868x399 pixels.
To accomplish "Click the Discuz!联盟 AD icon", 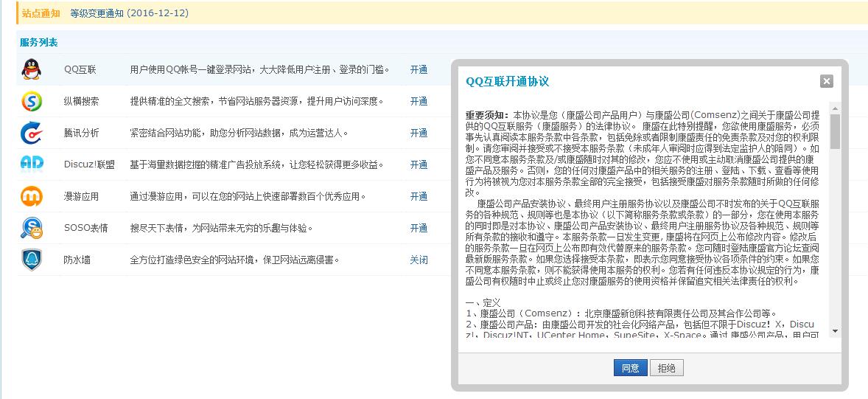I will [32, 164].
